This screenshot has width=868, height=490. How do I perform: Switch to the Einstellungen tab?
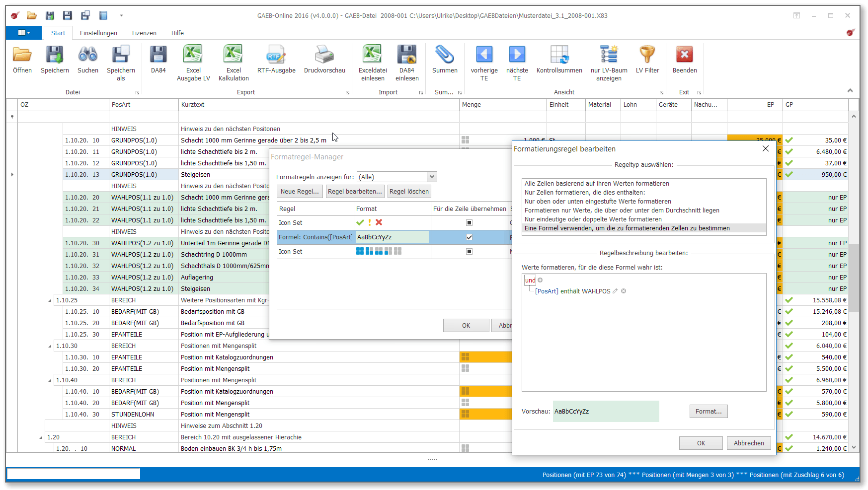click(x=98, y=33)
